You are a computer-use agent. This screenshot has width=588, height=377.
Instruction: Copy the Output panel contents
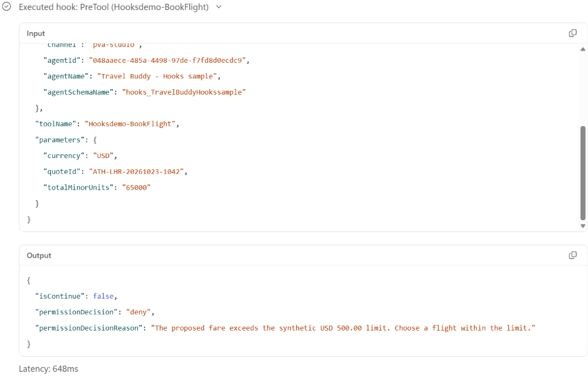coord(572,255)
